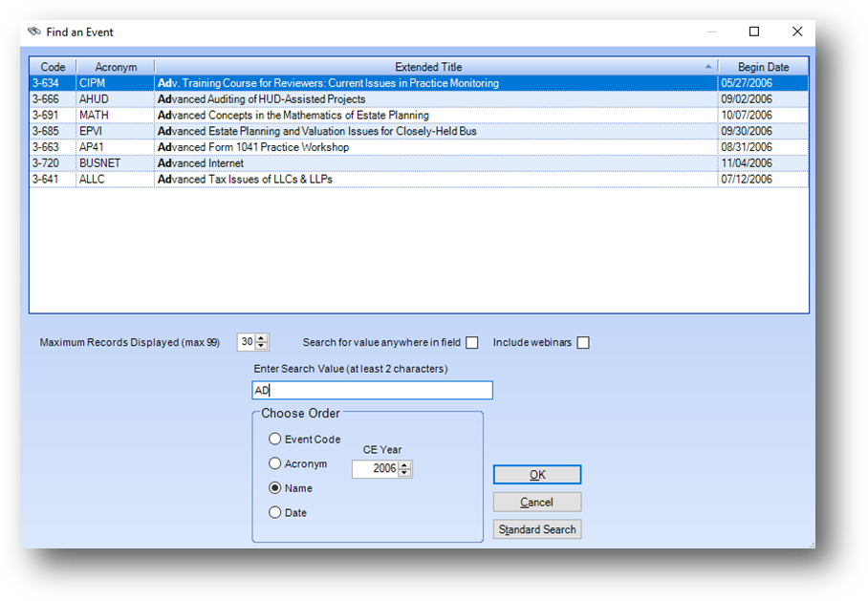Click begin date 07/12/2006
The width and height of the screenshot is (868, 601).
point(747,180)
